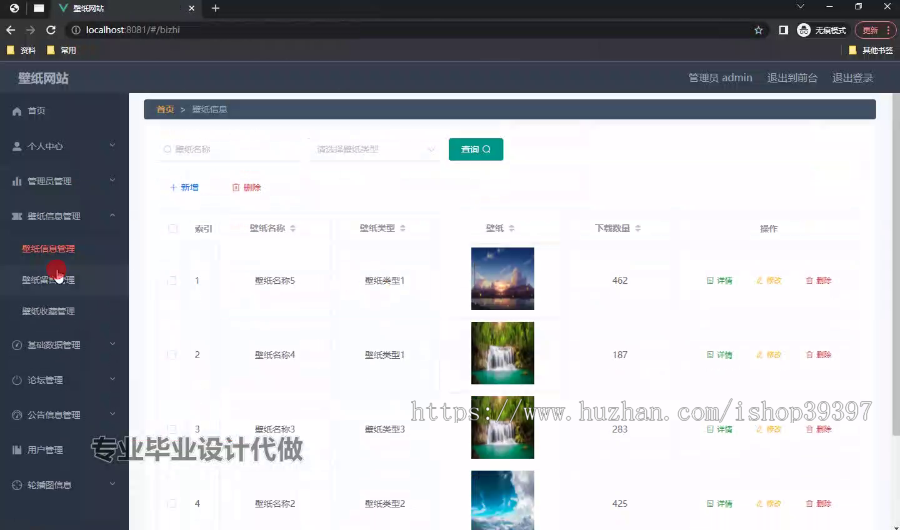The width and height of the screenshot is (900, 530).
Task: Select the second submenu item under 壁纸信息管理
Action: click(x=48, y=280)
